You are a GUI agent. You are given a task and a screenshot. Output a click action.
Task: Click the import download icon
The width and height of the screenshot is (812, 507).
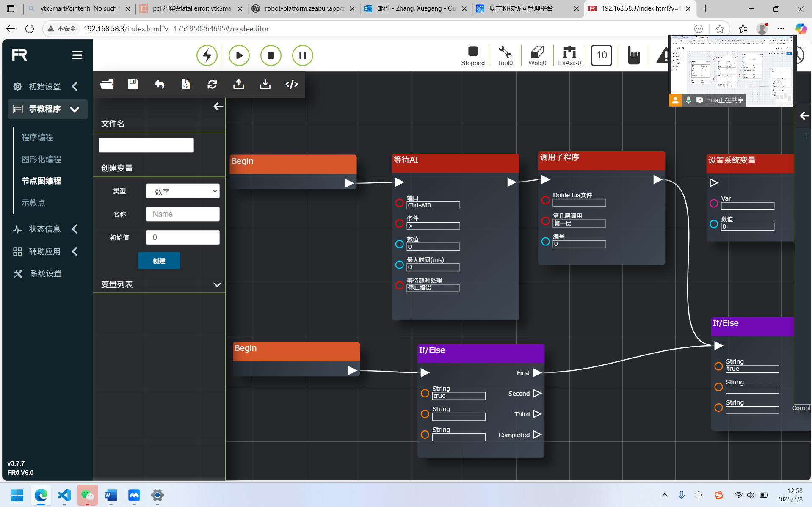click(265, 84)
